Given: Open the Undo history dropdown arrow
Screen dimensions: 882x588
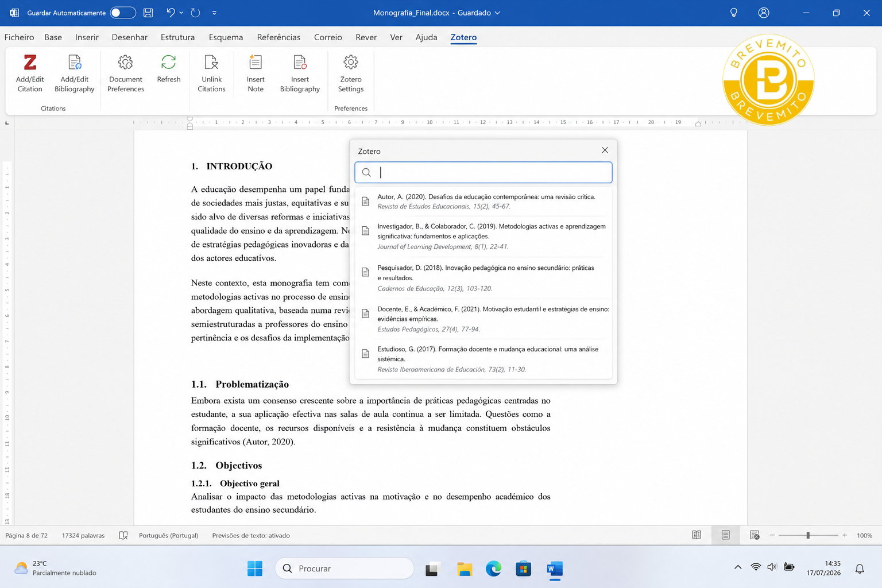Looking at the screenshot, I should (181, 13).
